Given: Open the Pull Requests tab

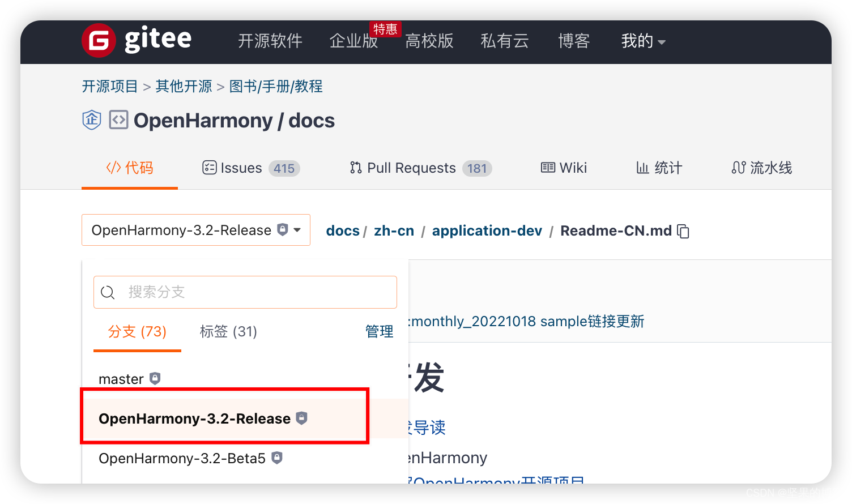Looking at the screenshot, I should coord(420,168).
